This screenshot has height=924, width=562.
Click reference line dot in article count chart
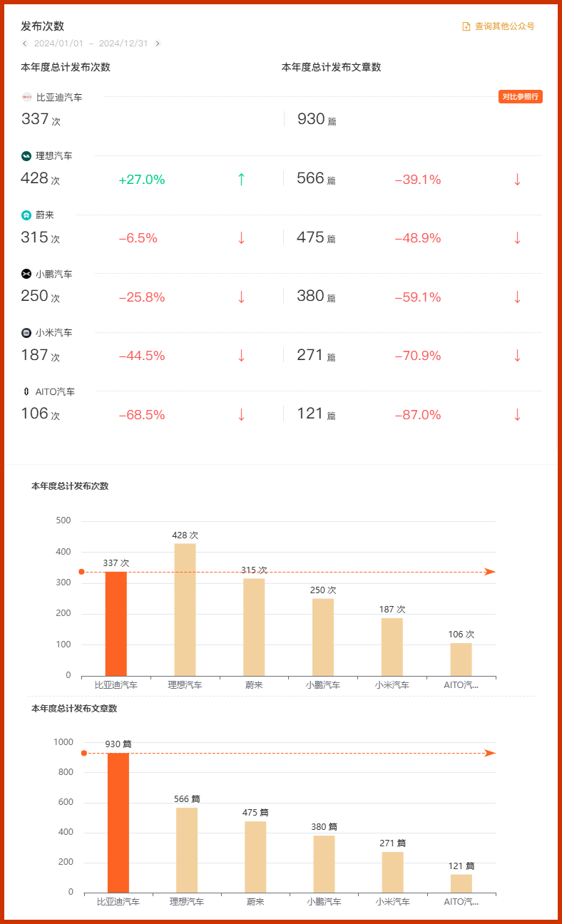pos(83,753)
